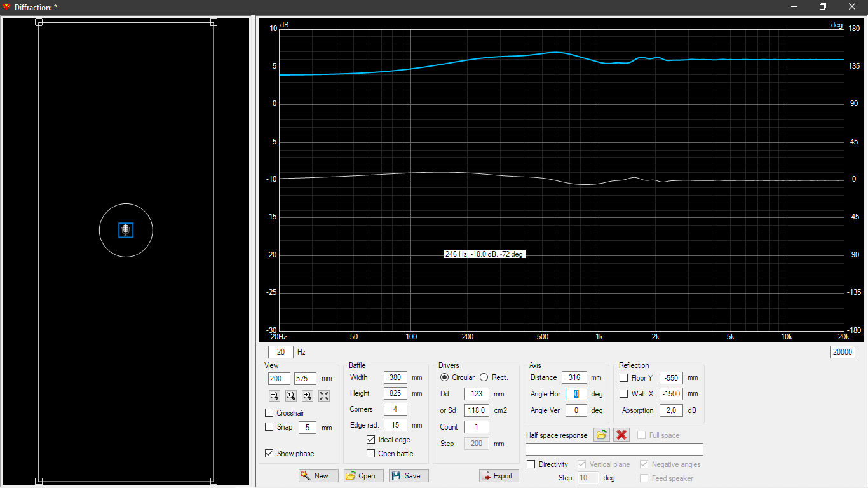This screenshot has height=488, width=868.
Task: Click bottom-left baffle corner handle
Action: (39, 481)
